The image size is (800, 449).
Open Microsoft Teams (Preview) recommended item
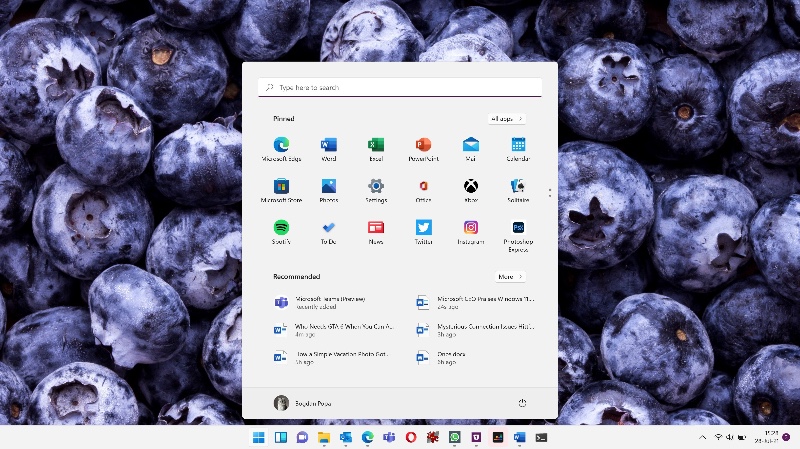(x=330, y=301)
